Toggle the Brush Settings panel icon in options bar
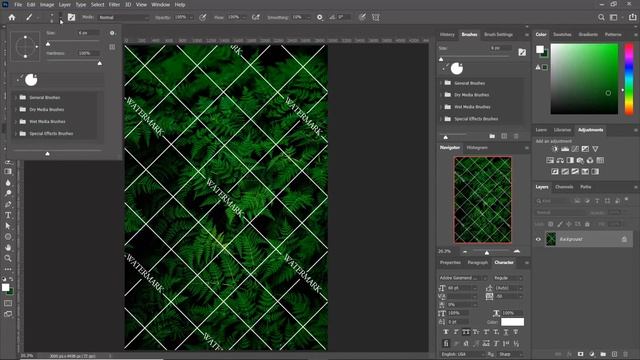 click(x=71, y=17)
